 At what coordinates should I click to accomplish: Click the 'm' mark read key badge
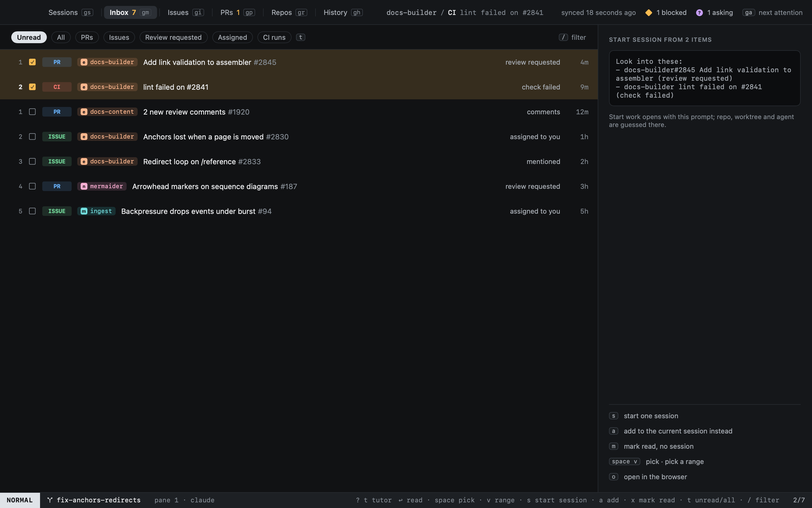[x=613, y=446]
